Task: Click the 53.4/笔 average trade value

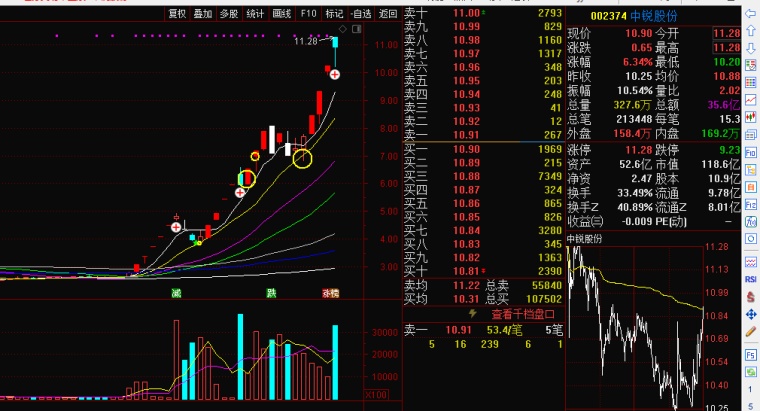Action: click(504, 330)
